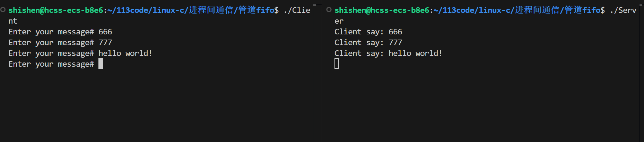Screen dimensions: 644x142
Task: Click "hello world!" typed in the Client terminal
Action: point(125,53)
